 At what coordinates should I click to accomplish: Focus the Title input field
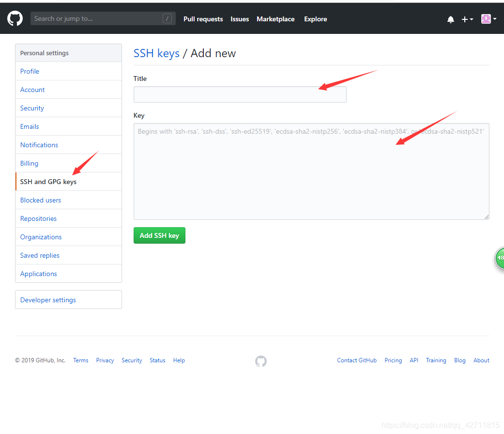point(240,94)
